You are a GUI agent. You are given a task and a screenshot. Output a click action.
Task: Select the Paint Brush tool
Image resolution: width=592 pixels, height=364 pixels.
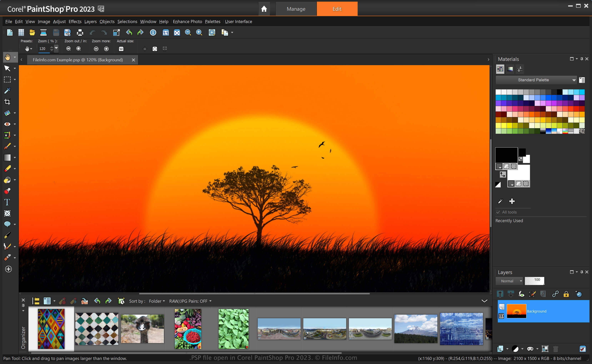point(7,146)
